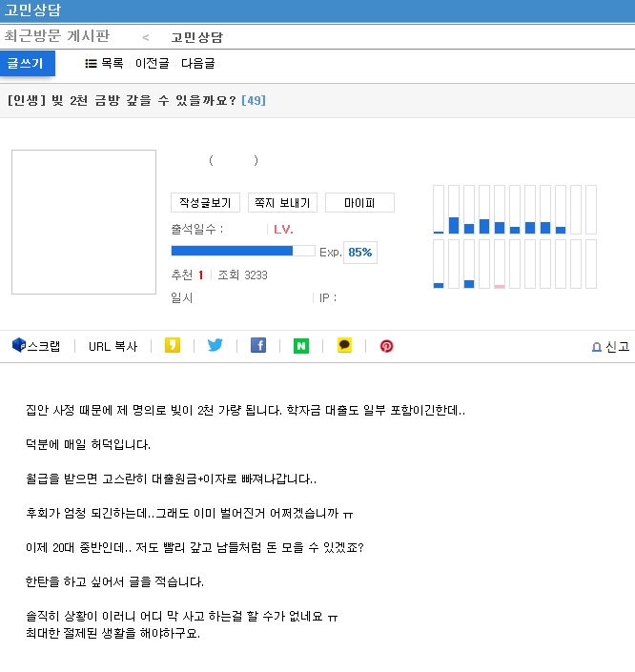Open 작성글보기 to view author's posts

[x=205, y=203]
